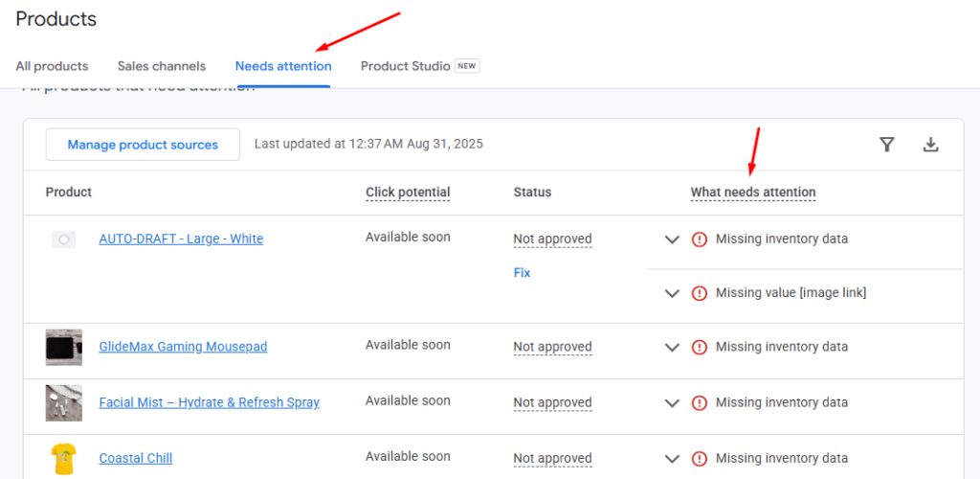Image resolution: width=980 pixels, height=479 pixels.
Task: Click error icon in GlideMax Gaming Mousepad row
Action: [700, 347]
